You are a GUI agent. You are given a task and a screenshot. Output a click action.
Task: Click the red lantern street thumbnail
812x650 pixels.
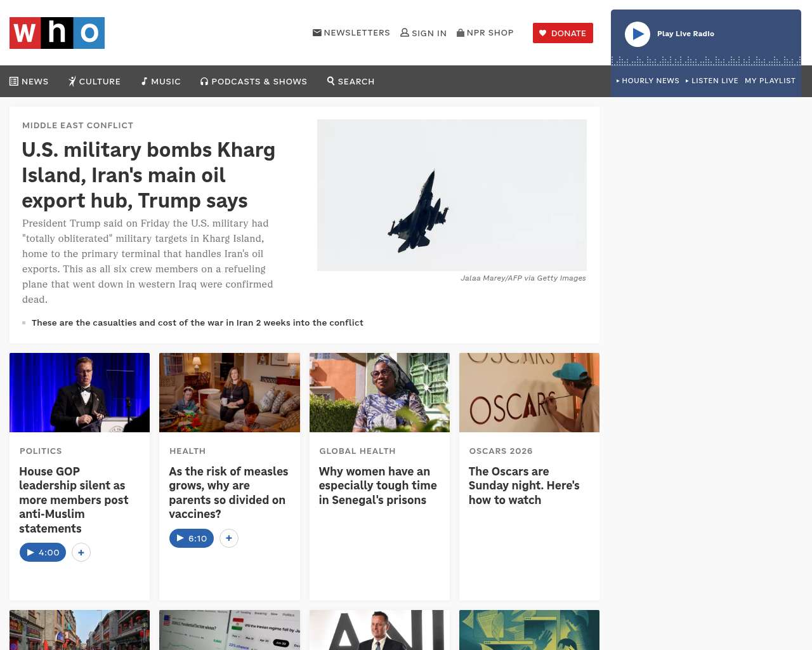(x=80, y=630)
